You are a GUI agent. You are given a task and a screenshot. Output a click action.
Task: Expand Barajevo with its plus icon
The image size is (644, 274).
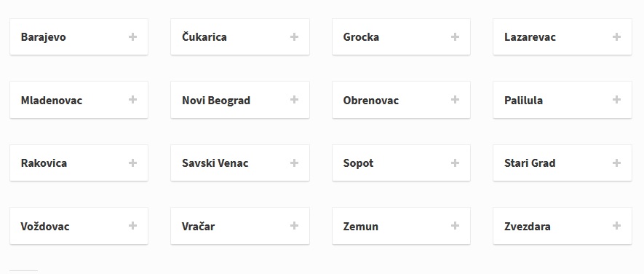coord(132,37)
